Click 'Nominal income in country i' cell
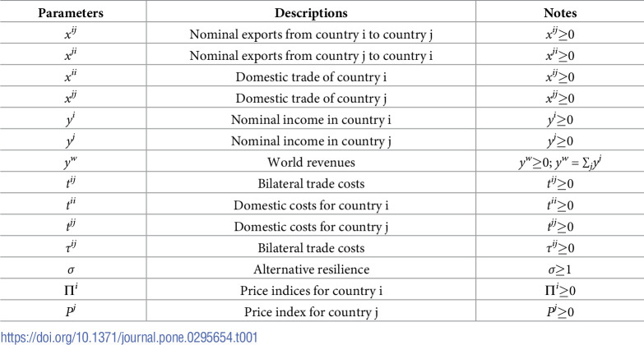This screenshot has height=345, width=644. tap(311, 120)
